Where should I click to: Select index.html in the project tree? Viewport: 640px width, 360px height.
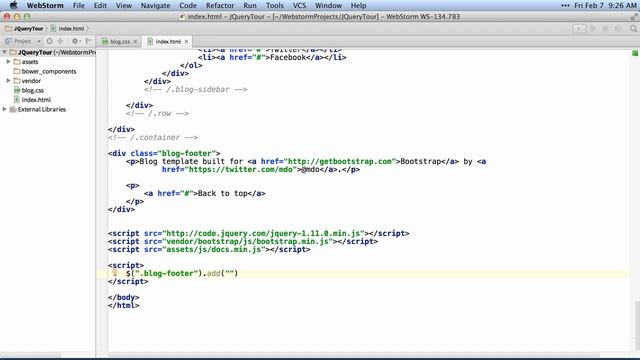(x=36, y=100)
